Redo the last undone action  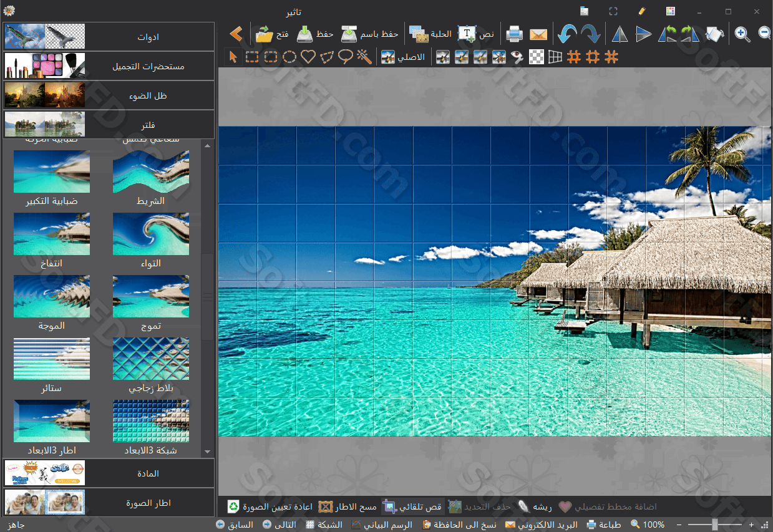point(590,34)
